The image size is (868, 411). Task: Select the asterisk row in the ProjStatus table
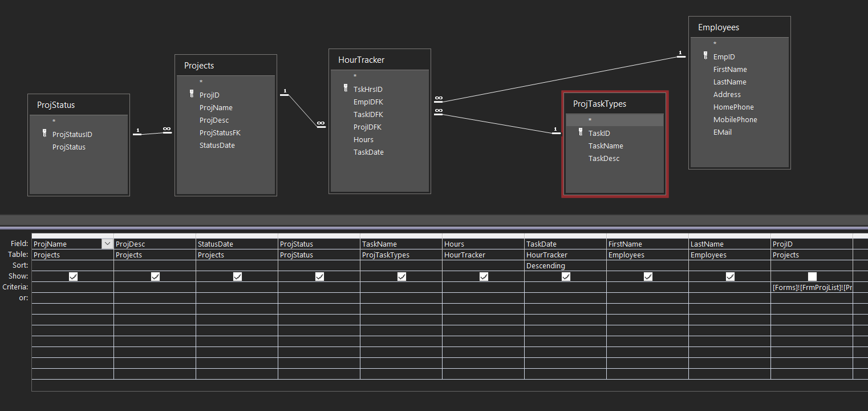pyautogui.click(x=79, y=122)
